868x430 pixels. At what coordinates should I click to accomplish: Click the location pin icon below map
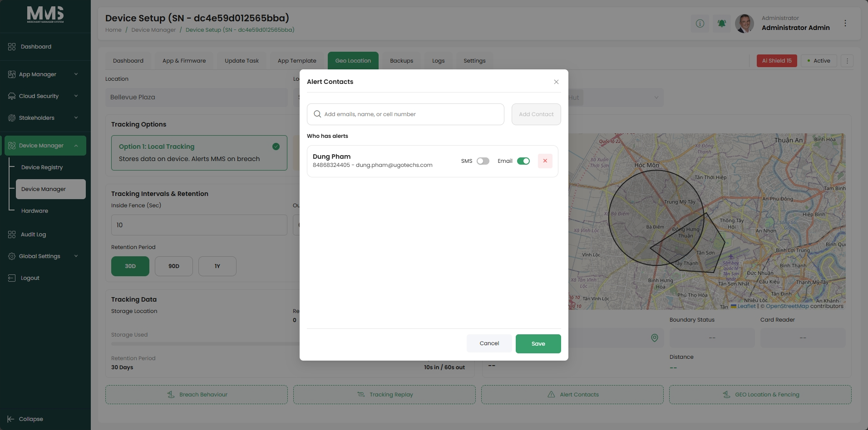pos(655,338)
